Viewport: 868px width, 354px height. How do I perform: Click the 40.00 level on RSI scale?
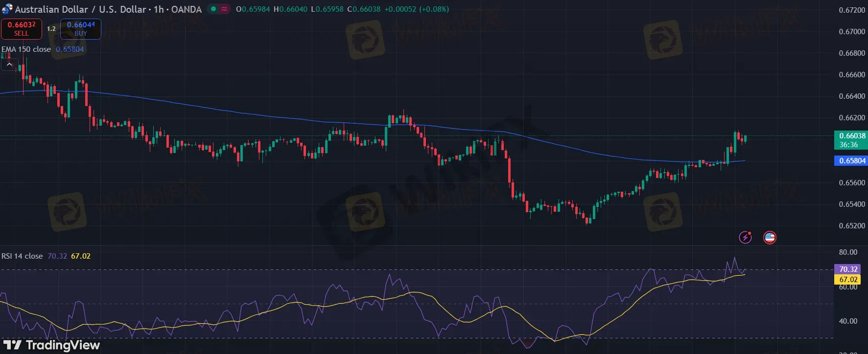click(848, 321)
